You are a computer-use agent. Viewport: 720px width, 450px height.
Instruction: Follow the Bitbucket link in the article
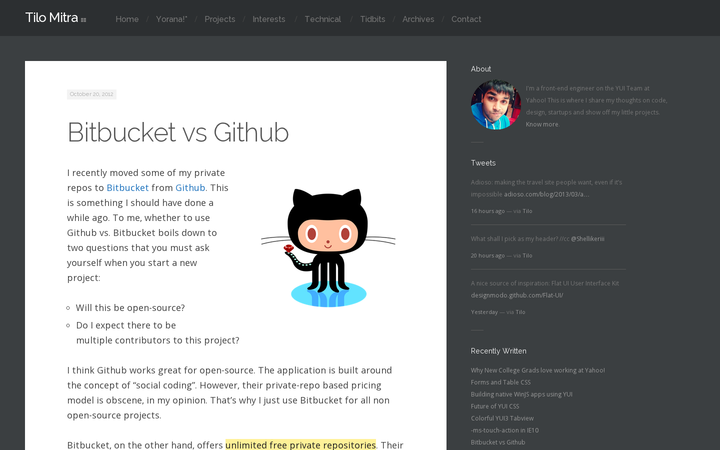point(128,188)
